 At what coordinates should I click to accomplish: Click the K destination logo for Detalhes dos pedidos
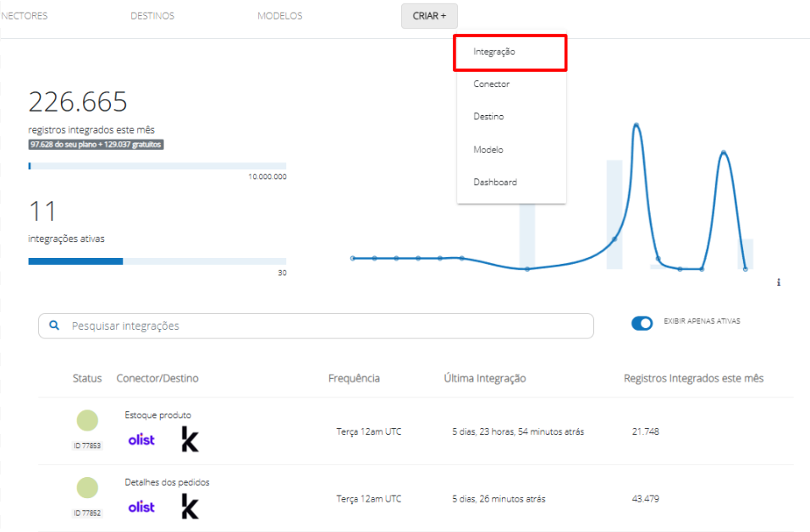190,507
